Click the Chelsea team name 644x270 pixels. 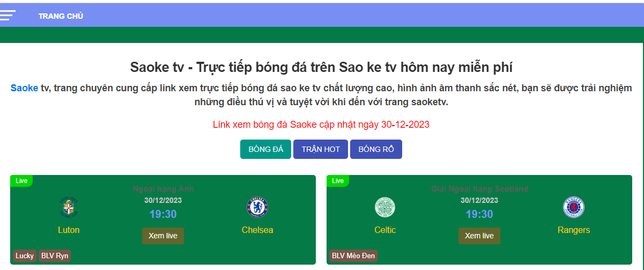pyautogui.click(x=257, y=230)
